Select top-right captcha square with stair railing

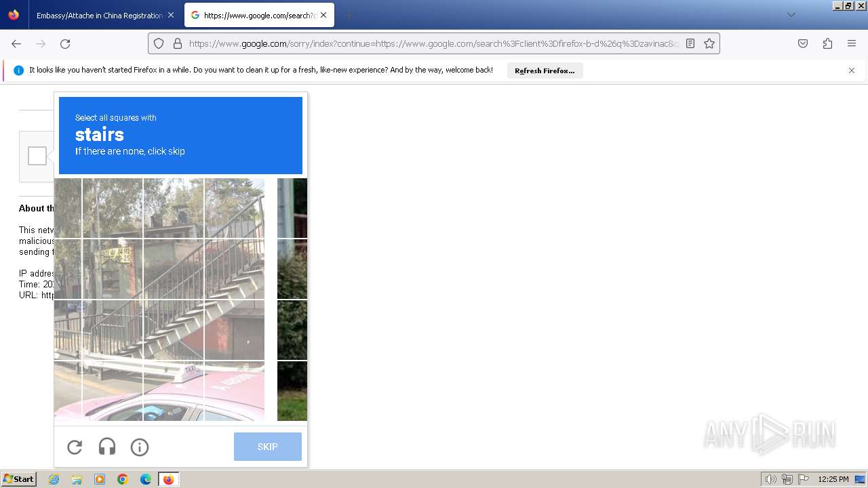[235, 208]
